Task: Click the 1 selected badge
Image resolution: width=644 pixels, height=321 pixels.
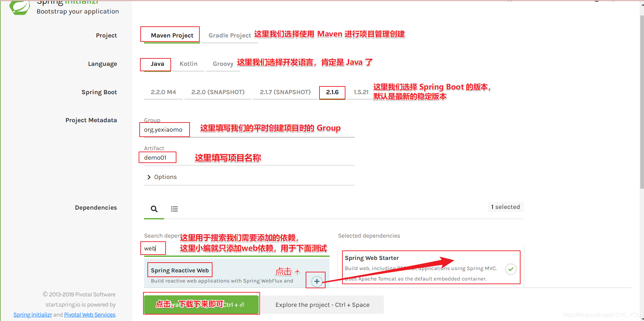Action: tap(505, 207)
